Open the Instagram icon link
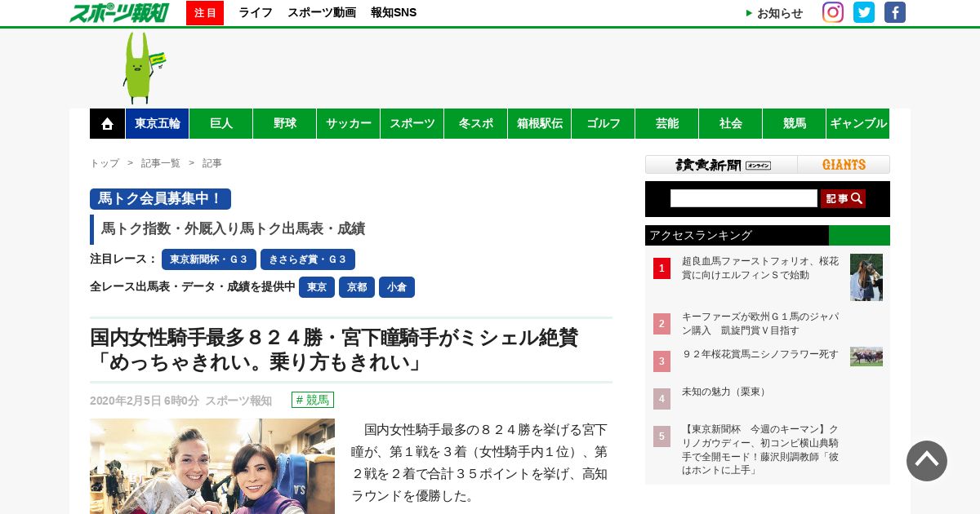 (833, 12)
